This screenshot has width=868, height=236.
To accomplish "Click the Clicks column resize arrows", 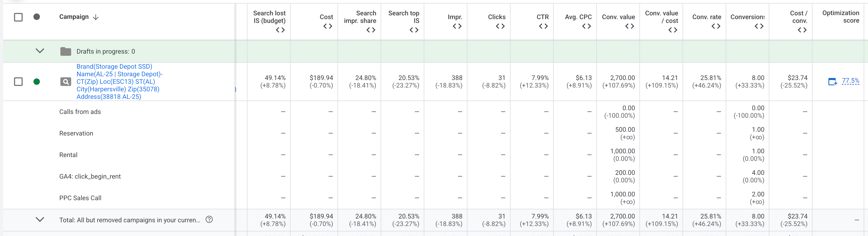I will click(x=500, y=26).
